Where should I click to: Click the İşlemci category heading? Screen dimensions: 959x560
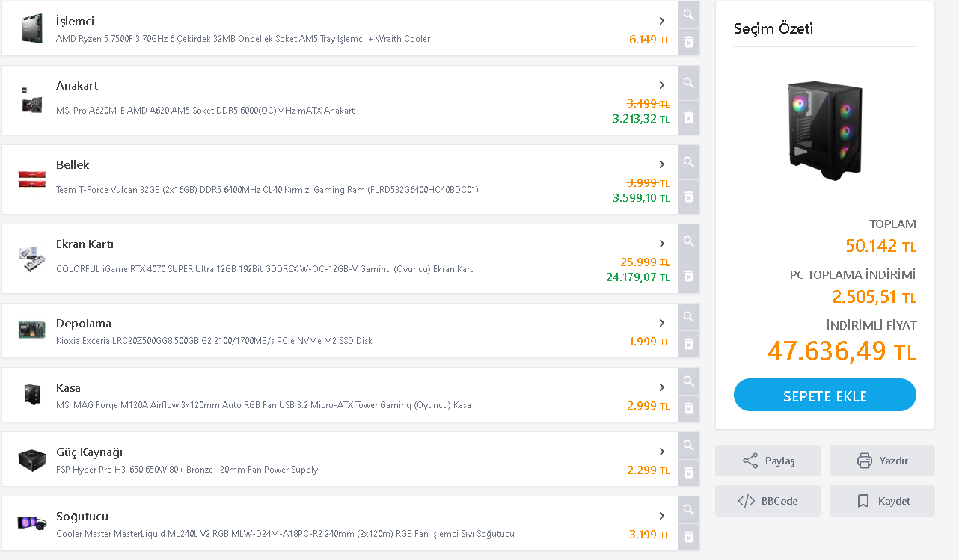click(x=75, y=21)
